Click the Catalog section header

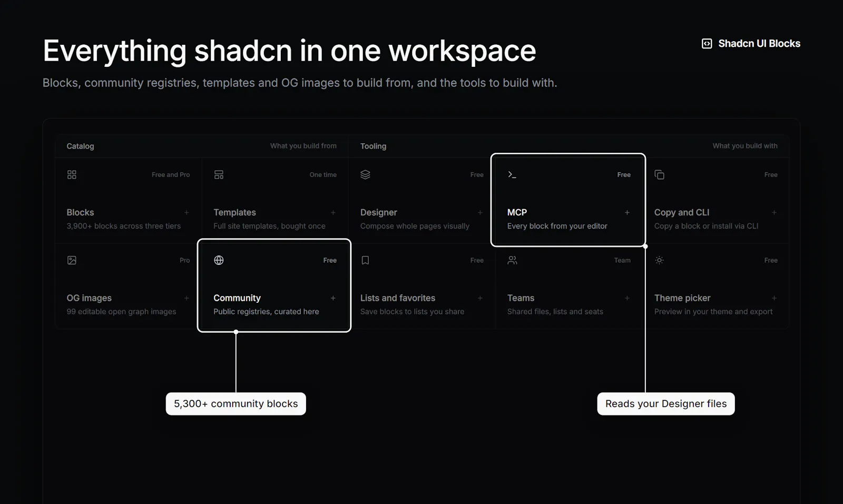click(80, 146)
